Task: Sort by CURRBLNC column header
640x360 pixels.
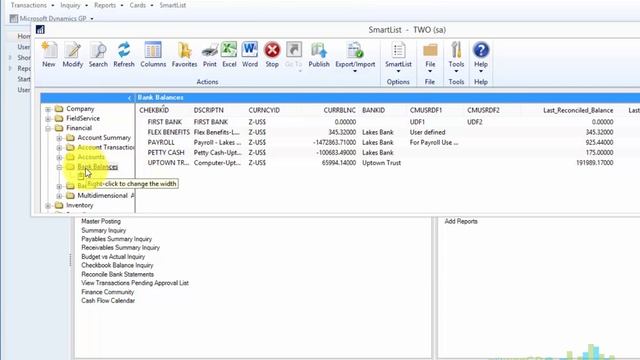Action: point(340,110)
